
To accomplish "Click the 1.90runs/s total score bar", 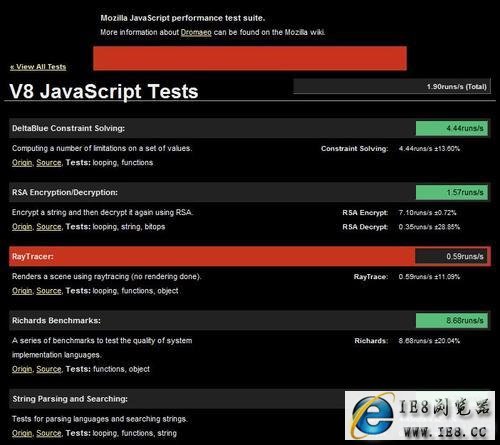I will [392, 86].
